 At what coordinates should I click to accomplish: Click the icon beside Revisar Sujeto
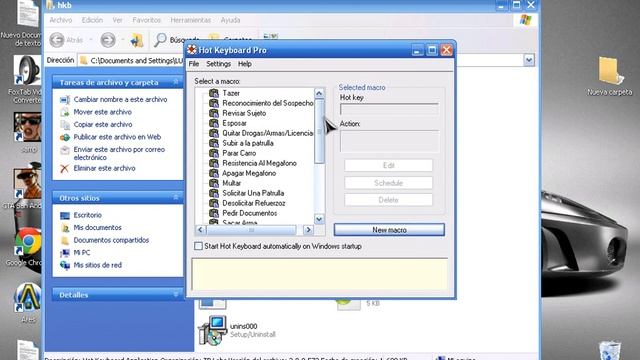pos(214,113)
